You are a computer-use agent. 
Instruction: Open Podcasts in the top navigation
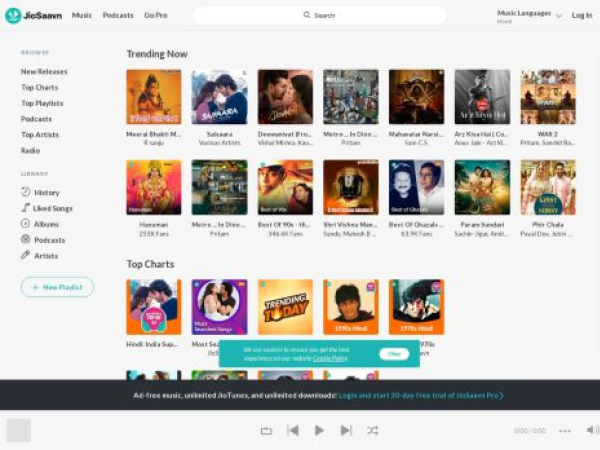coord(118,15)
